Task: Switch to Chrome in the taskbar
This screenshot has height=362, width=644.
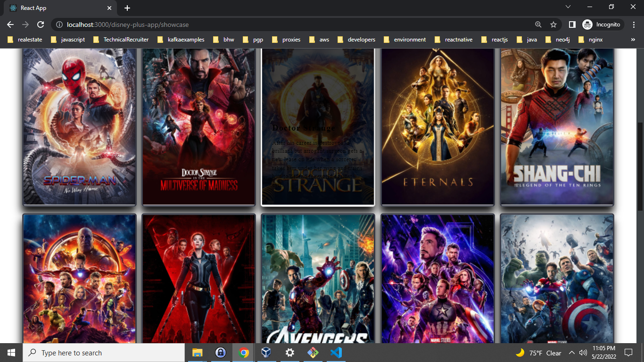Action: point(243,353)
